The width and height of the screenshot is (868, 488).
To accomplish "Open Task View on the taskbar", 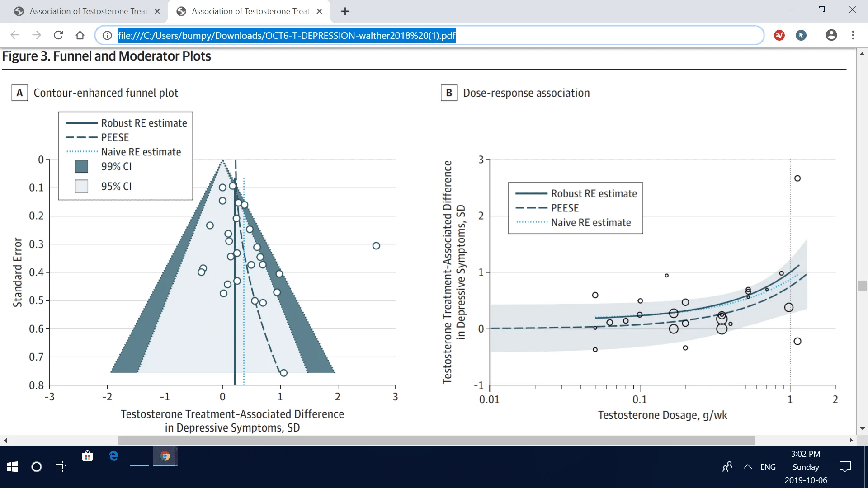I will click(61, 467).
